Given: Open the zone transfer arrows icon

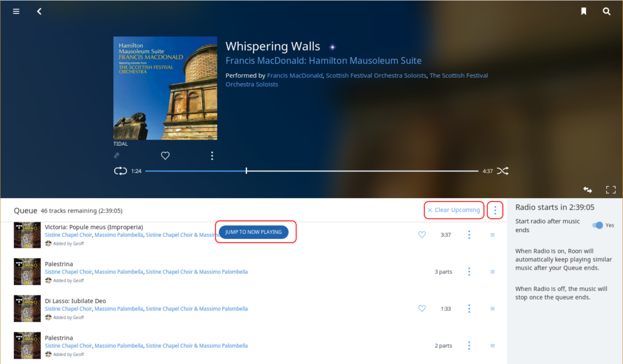Looking at the screenshot, I should [x=588, y=190].
